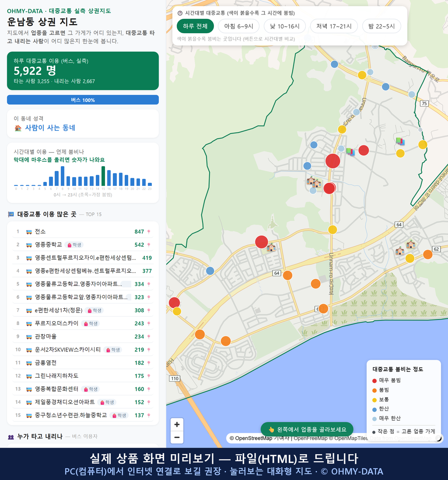Click the pin icon in the e편한세상1차(정문) row
The width and height of the screenshot is (448, 480).
(149, 310)
